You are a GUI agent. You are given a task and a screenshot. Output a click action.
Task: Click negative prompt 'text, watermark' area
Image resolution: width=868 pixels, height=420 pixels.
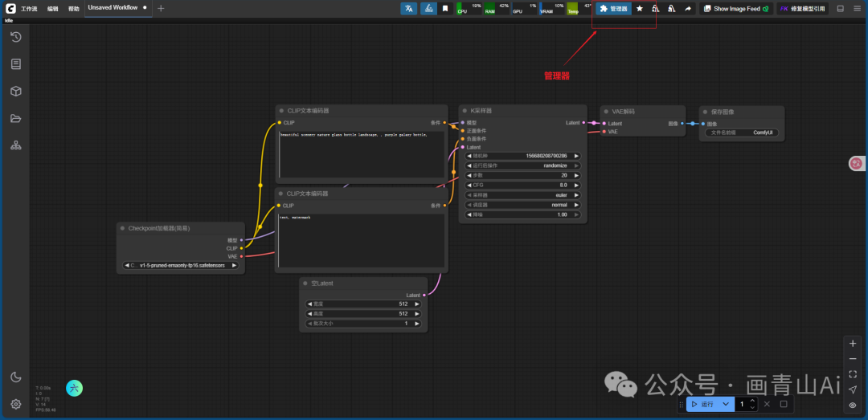pyautogui.click(x=362, y=241)
